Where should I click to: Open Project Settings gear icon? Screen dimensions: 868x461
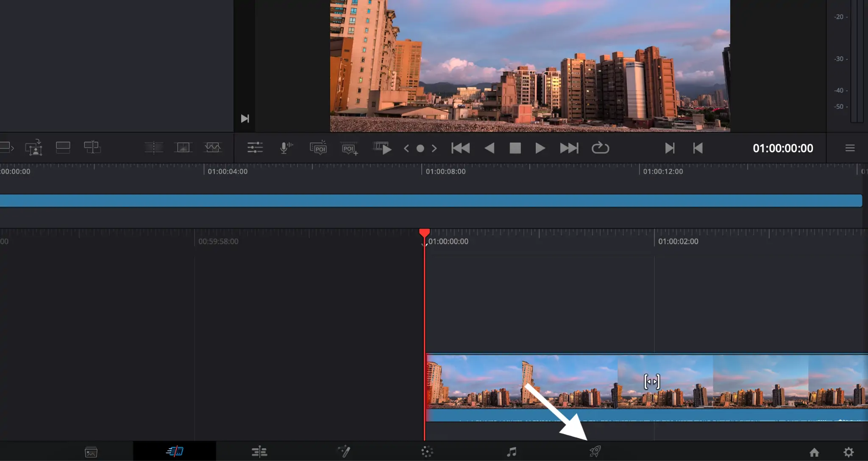pos(849,452)
